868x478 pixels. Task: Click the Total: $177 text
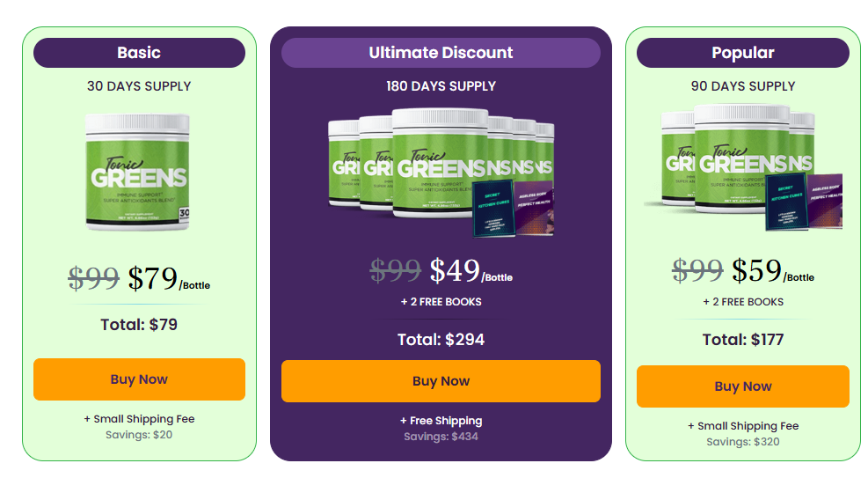coord(743,340)
